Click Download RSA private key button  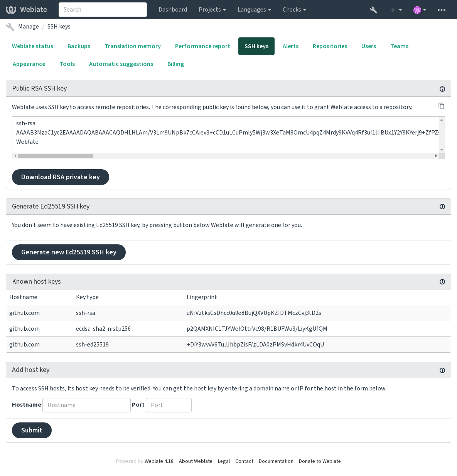click(61, 177)
